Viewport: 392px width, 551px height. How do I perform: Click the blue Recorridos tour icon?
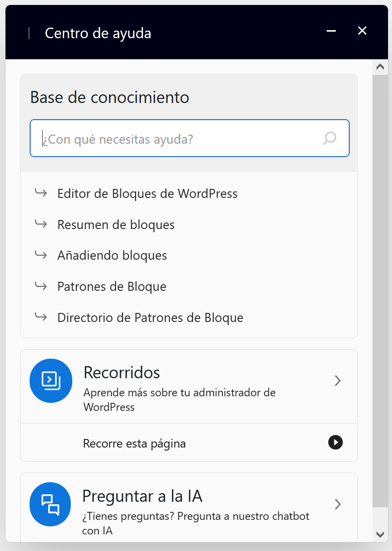click(51, 381)
